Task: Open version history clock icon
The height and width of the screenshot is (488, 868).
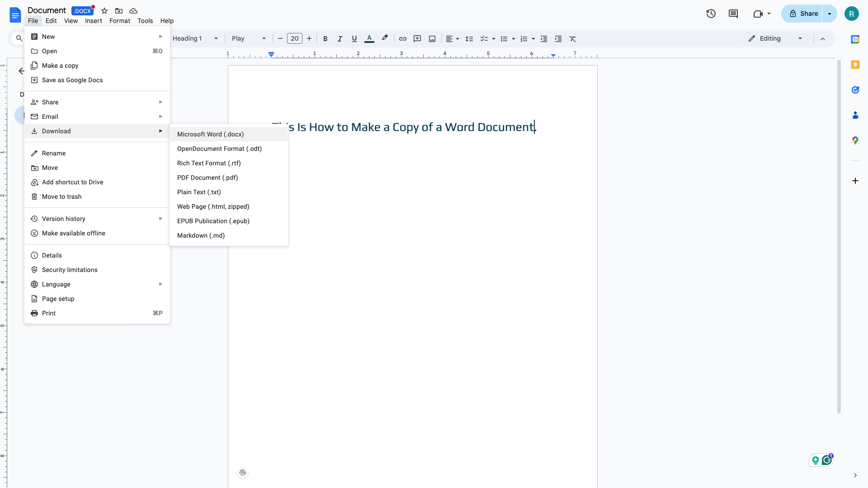Action: 711,14
